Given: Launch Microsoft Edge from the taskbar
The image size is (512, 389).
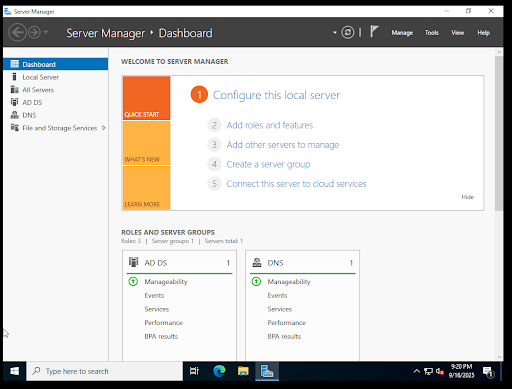Looking at the screenshot, I should click(x=219, y=371).
